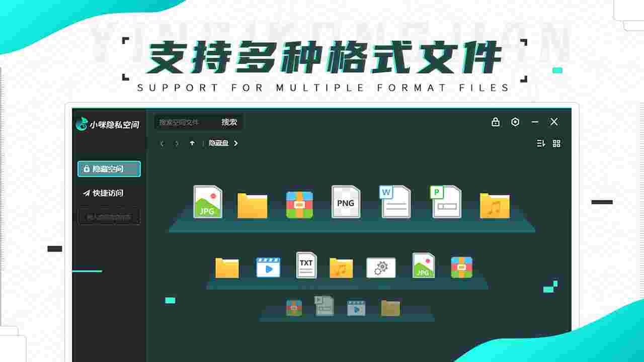The image size is (644, 362).
Task: Open the JPG image file on the top shelf
Action: (x=208, y=202)
